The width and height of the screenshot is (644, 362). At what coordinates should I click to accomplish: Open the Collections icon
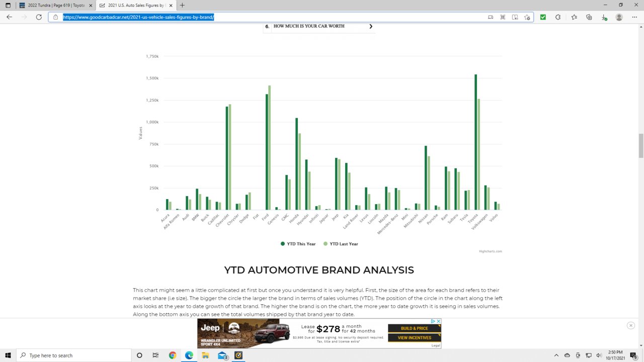589,17
